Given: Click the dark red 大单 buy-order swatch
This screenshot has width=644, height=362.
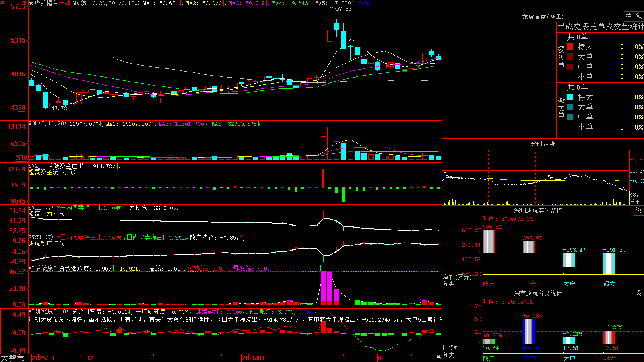Looking at the screenshot, I should click(570, 57).
